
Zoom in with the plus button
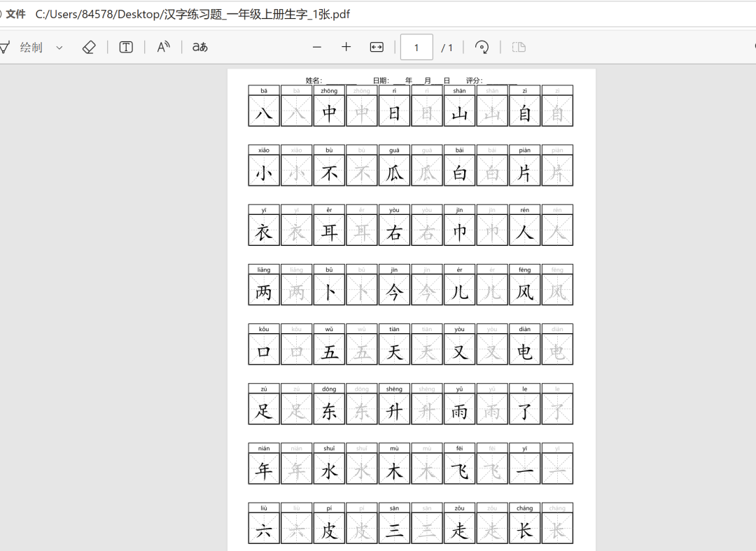point(346,47)
